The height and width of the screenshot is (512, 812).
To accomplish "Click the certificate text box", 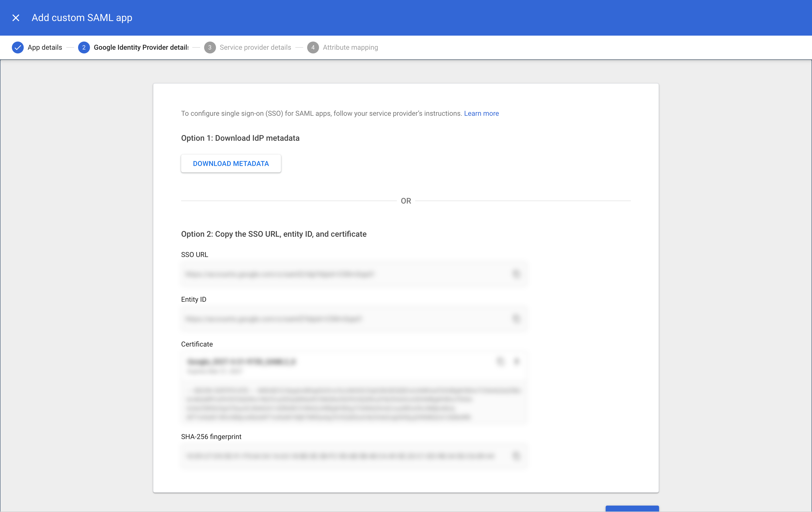I will (x=354, y=403).
